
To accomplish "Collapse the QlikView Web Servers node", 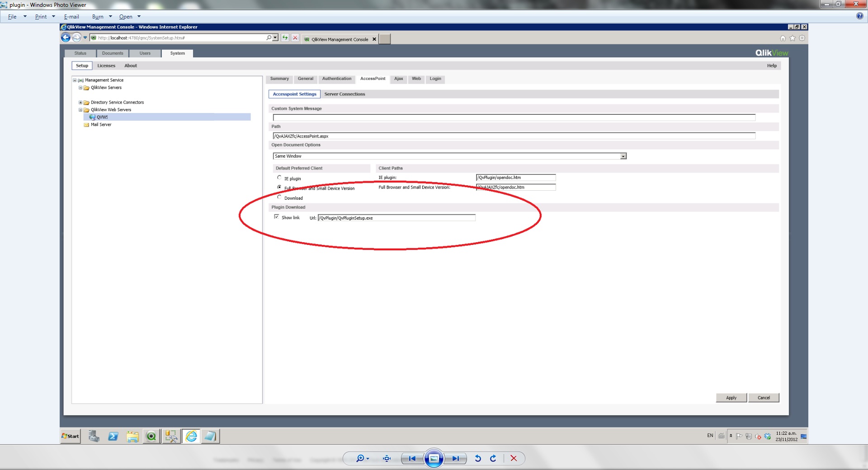I will [x=80, y=110].
